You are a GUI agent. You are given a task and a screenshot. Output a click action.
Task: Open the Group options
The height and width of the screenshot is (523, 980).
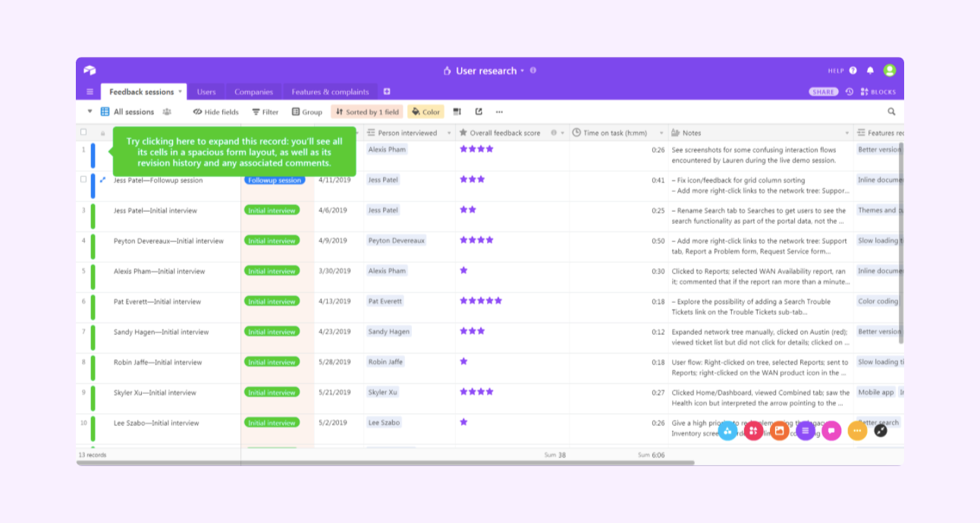(306, 112)
